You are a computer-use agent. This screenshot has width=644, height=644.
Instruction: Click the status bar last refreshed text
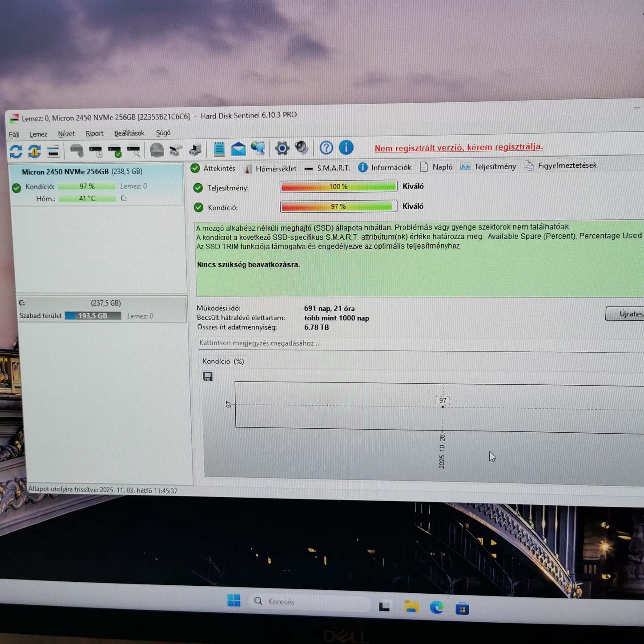point(103,490)
